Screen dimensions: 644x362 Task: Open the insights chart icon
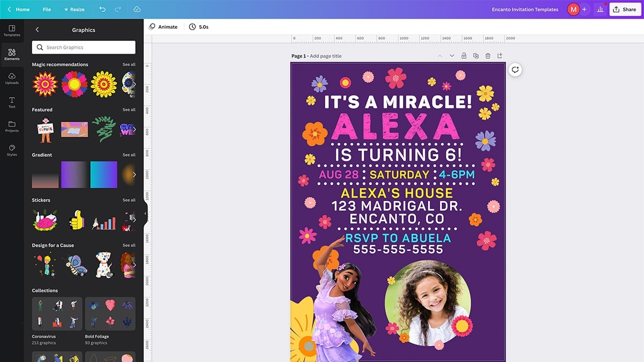(600, 9)
